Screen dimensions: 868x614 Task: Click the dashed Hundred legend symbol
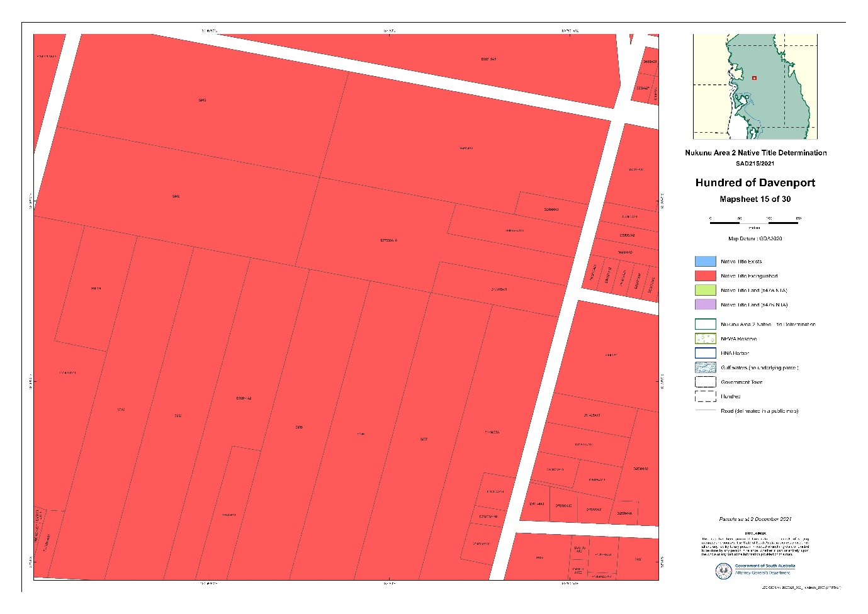point(705,396)
